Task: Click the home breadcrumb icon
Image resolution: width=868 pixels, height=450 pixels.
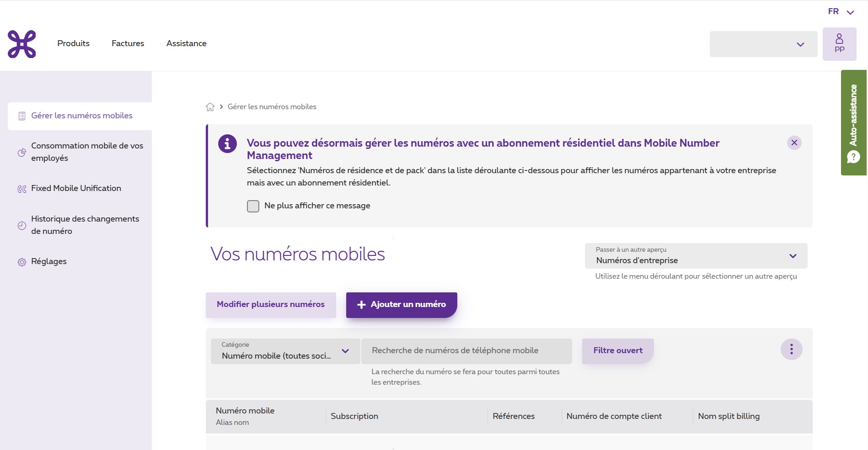Action: tap(210, 107)
